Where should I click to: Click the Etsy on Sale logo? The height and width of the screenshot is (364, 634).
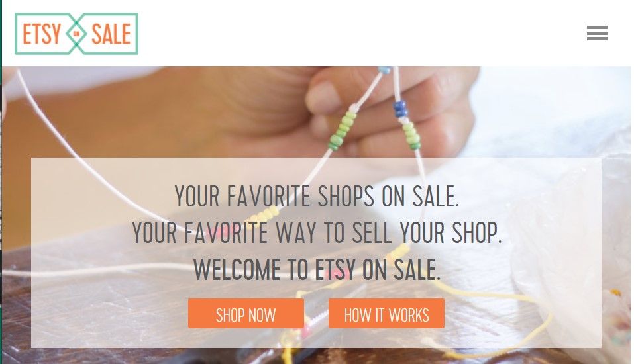coord(76,34)
